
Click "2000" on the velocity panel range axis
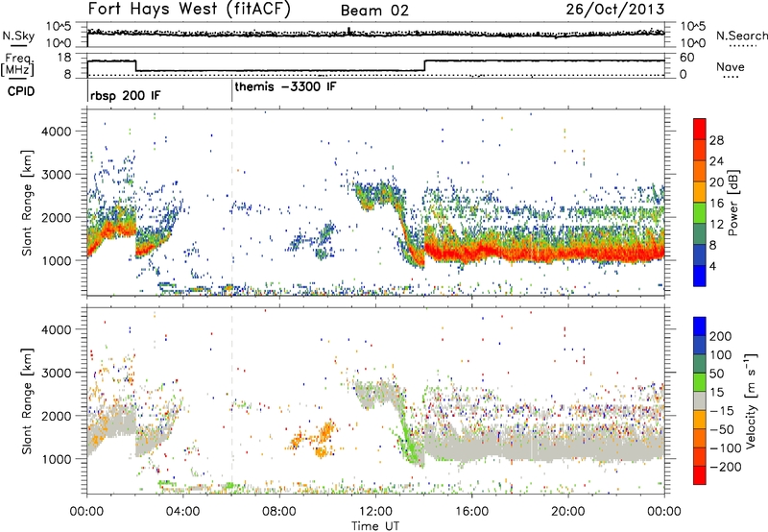click(56, 416)
